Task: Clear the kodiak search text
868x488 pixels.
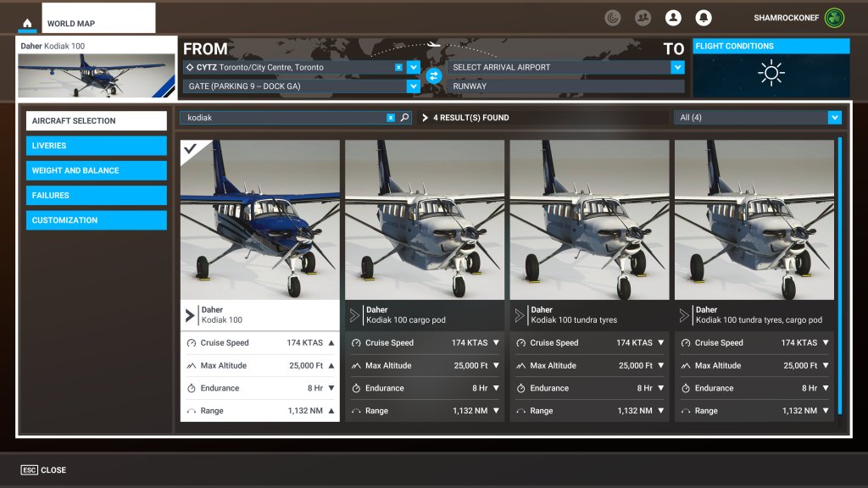Action: coord(390,118)
